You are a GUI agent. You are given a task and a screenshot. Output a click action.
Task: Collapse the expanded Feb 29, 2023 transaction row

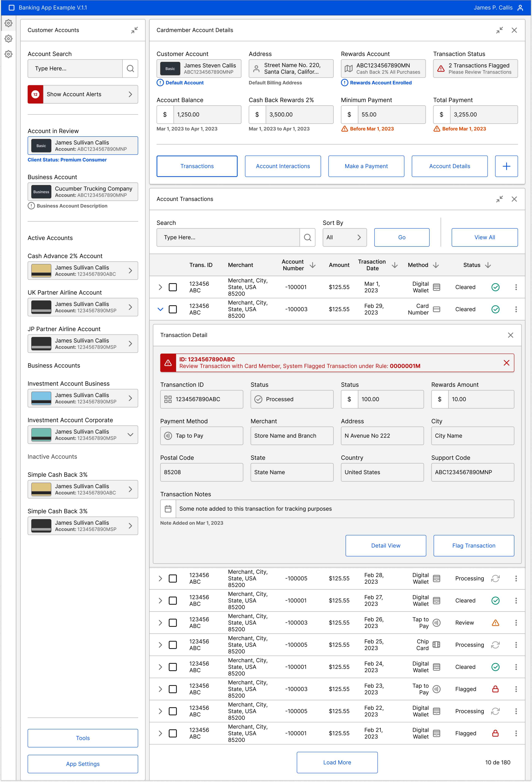(x=160, y=310)
